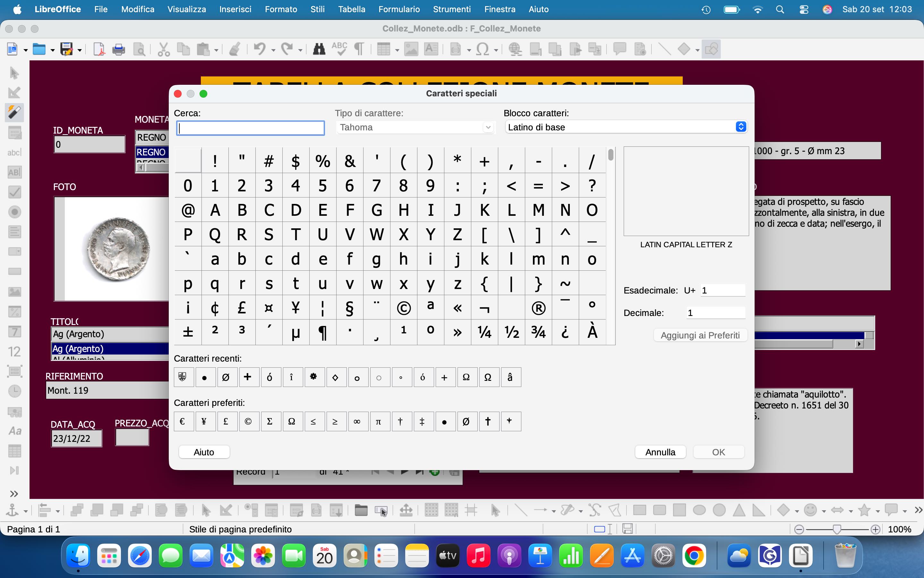The height and width of the screenshot is (578, 924).
Task: Click the Display Grid icon
Action: pyautogui.click(x=431, y=510)
